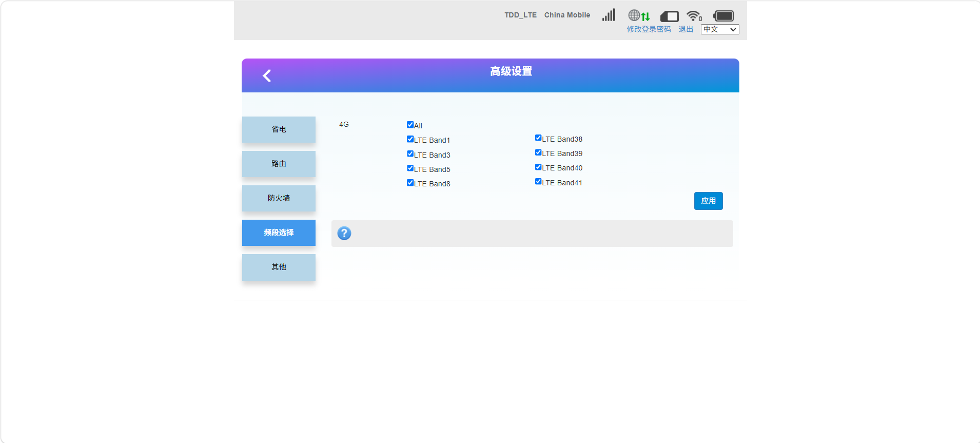Click the 修改登录密码 link

[649, 29]
